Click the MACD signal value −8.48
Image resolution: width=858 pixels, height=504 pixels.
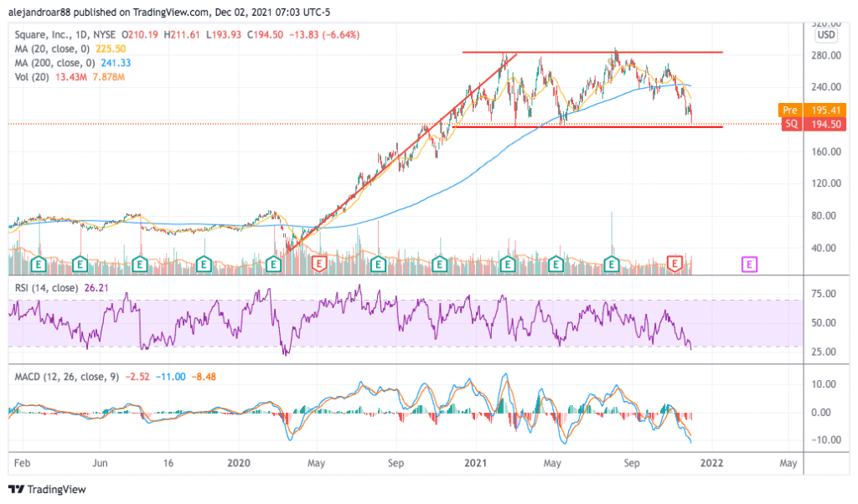tap(204, 377)
